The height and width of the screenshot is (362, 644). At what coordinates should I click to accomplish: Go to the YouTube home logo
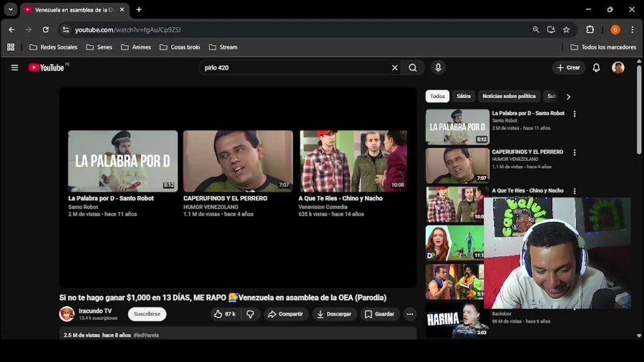(46, 67)
